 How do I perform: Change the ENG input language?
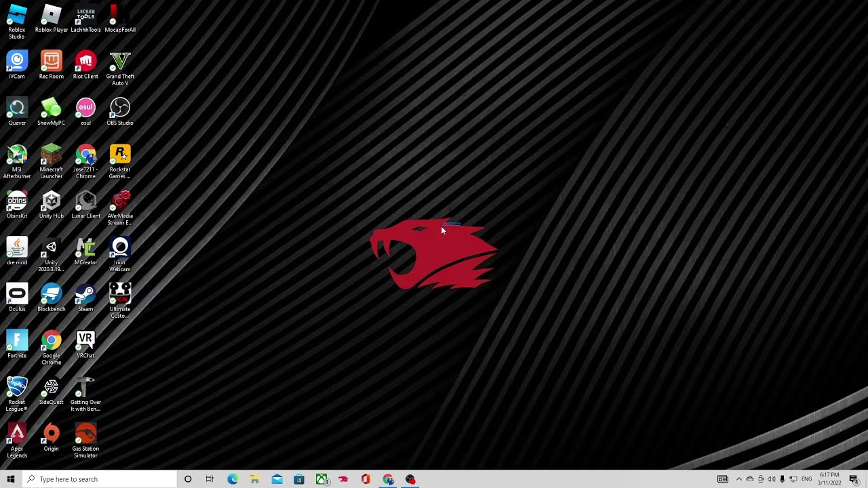coord(807,479)
